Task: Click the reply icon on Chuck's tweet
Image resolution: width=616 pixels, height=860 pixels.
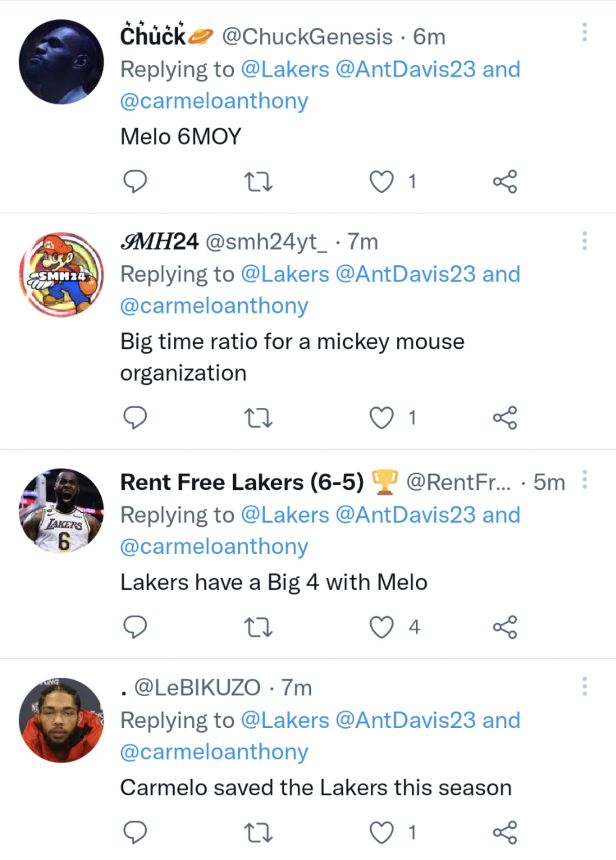Action: coord(135,181)
